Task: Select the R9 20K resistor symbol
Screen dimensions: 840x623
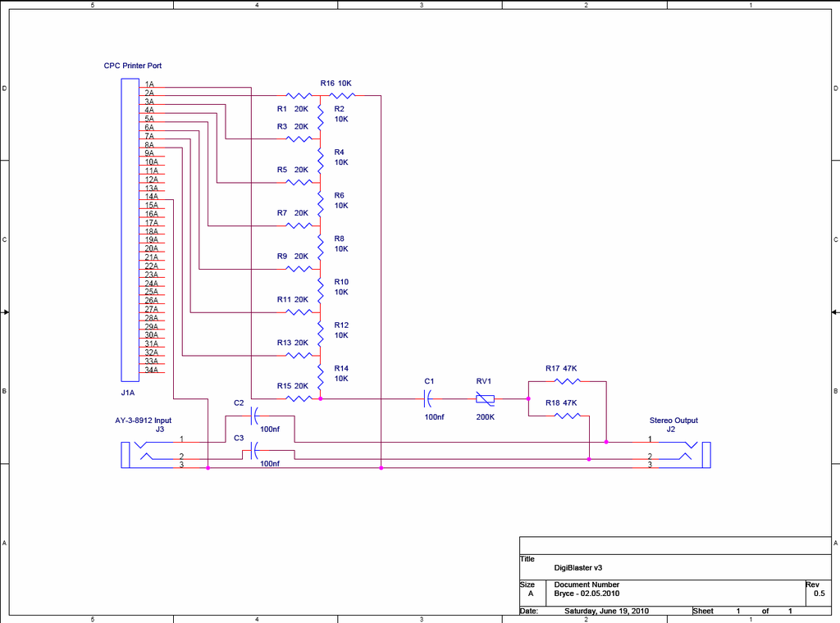Action: click(x=299, y=269)
